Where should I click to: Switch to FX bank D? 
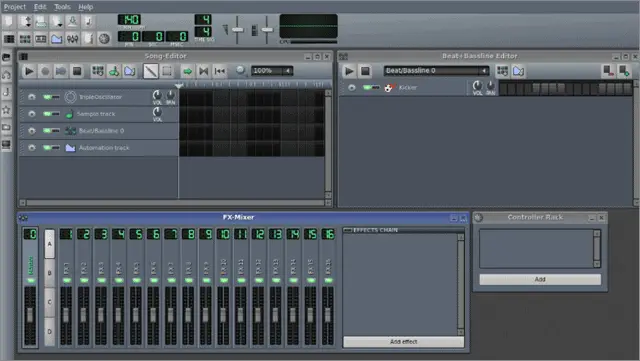[x=49, y=332]
